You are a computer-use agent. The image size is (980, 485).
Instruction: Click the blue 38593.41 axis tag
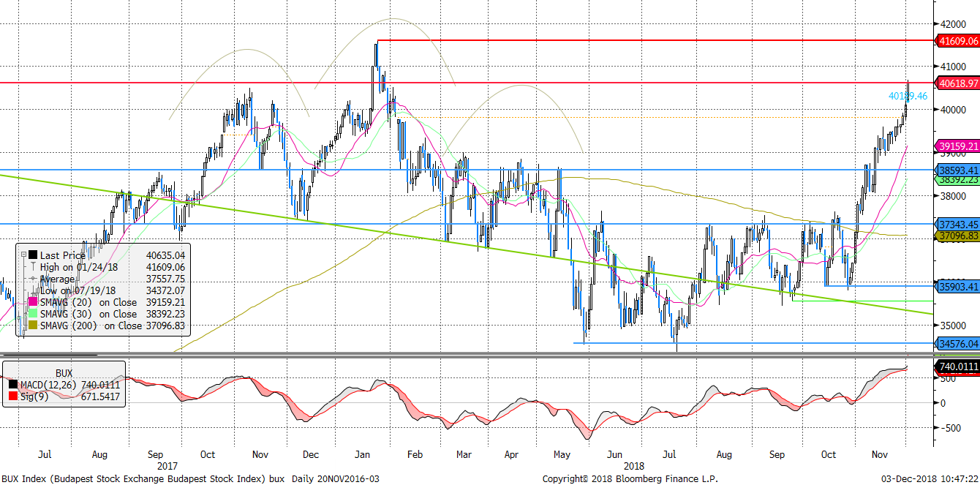click(958, 170)
